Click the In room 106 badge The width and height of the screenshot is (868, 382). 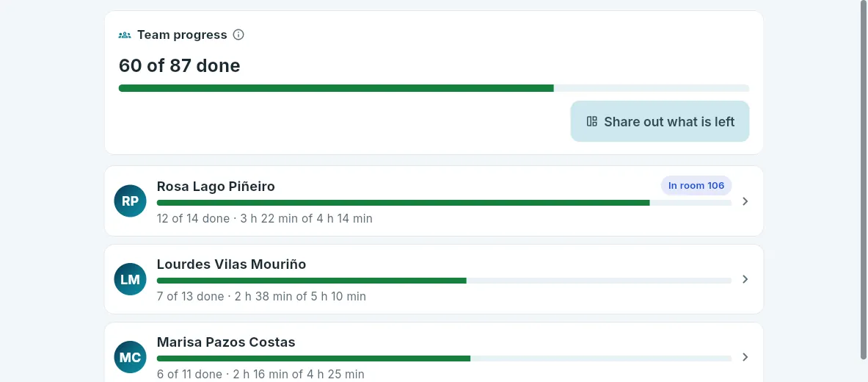pyautogui.click(x=696, y=186)
